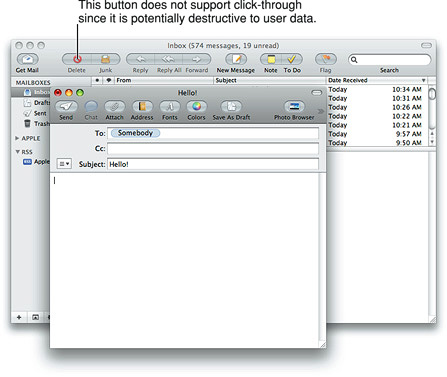Click Forward in Inbox toolbar
The image size is (447, 377).
pos(197,59)
